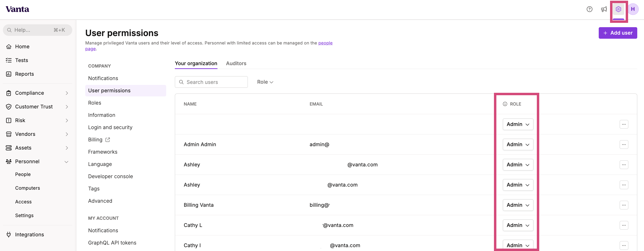Open Tags settings page

coord(94,189)
